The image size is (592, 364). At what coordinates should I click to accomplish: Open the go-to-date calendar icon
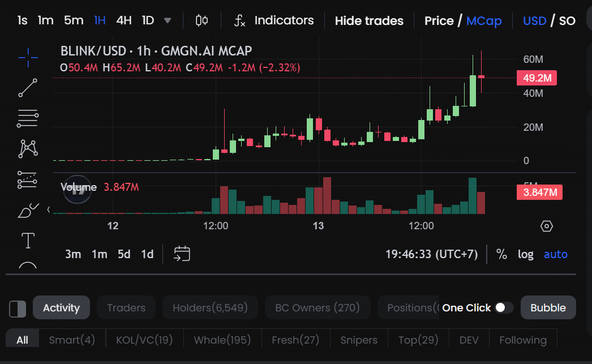pyautogui.click(x=182, y=254)
